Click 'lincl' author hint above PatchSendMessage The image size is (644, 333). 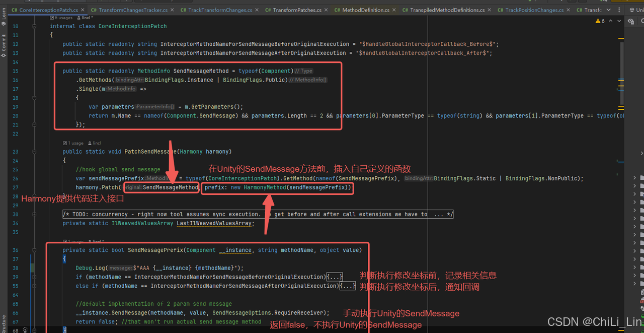(x=94, y=143)
